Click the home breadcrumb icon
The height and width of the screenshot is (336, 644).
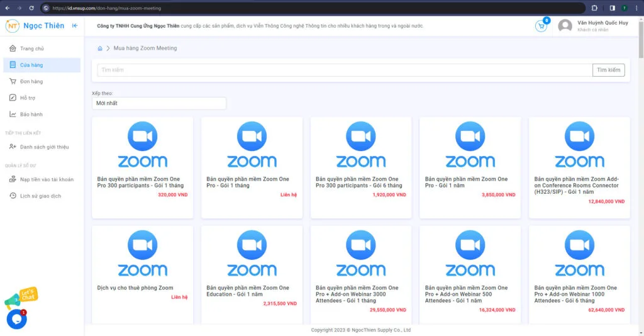pyautogui.click(x=100, y=48)
